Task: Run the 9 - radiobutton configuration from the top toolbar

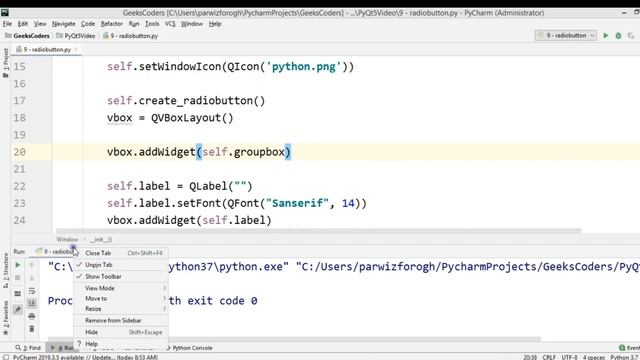Action: click(x=606, y=36)
